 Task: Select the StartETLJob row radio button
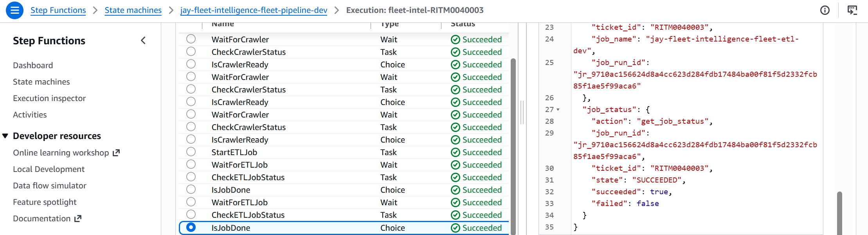[191, 152]
